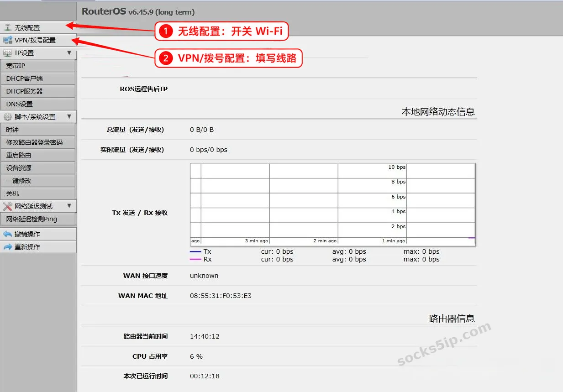Click the 本地网络动态信息 heading
The image size is (563, 392).
click(x=438, y=112)
